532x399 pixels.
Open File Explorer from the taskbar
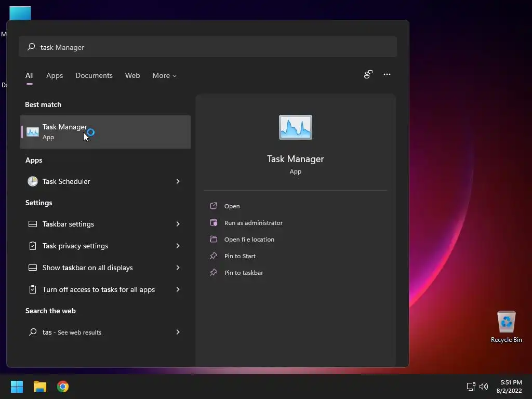click(x=39, y=387)
